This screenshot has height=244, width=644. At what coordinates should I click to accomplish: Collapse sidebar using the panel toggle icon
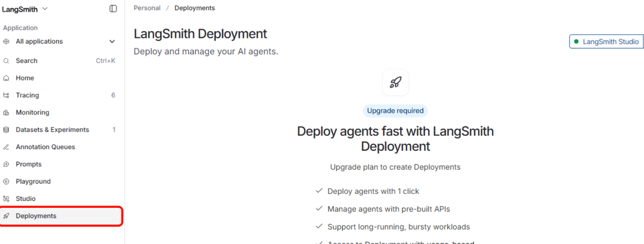[x=113, y=9]
